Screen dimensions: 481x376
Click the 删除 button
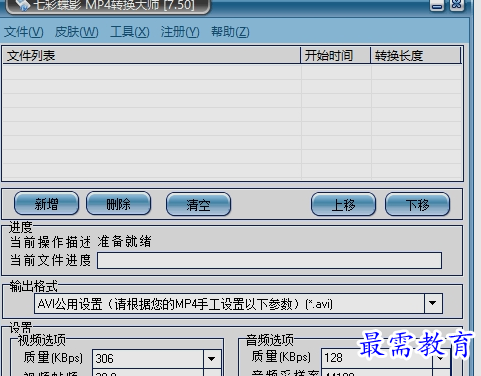coord(118,203)
